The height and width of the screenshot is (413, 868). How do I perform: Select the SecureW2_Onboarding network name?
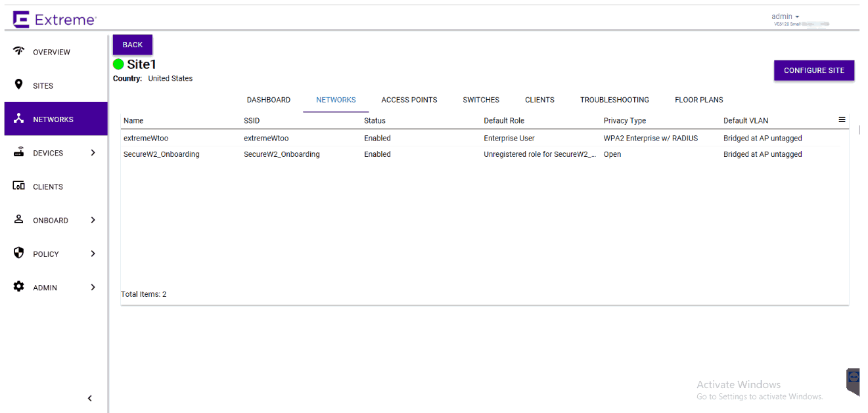point(162,154)
